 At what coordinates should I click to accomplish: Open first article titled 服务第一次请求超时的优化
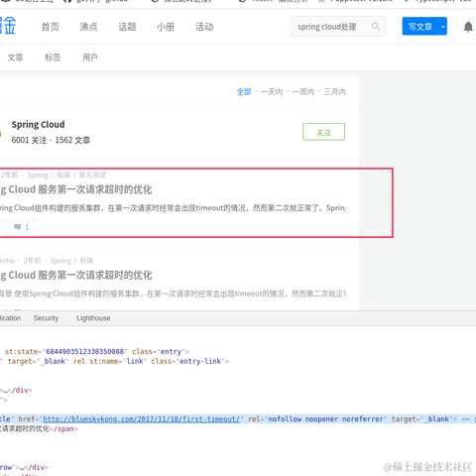76,189
